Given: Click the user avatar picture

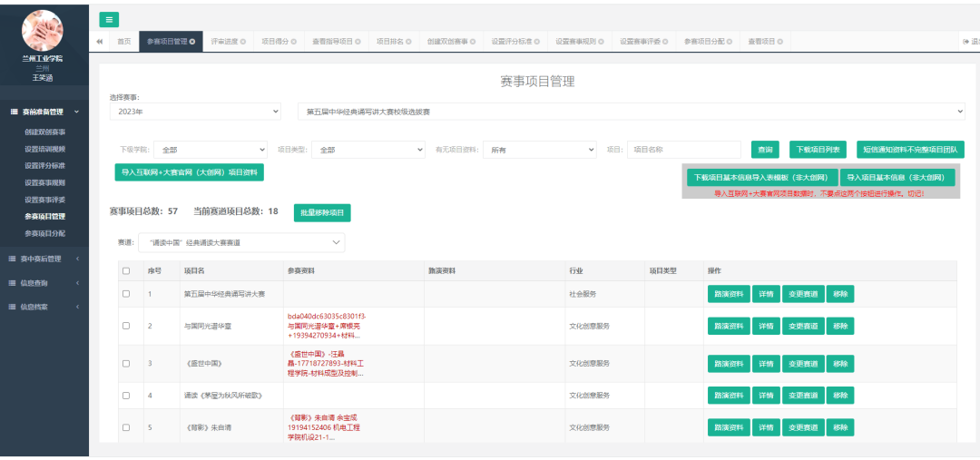Looking at the screenshot, I should pos(43,30).
